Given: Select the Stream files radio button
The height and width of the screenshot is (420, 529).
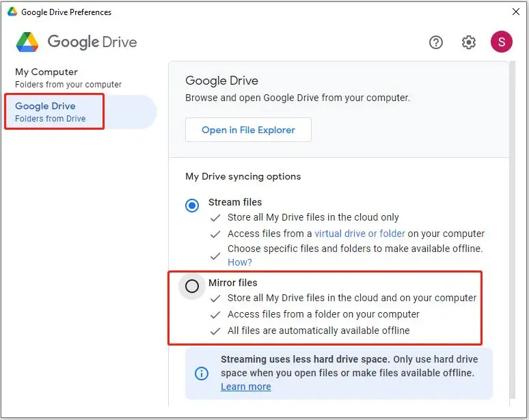Looking at the screenshot, I should click(192, 206).
